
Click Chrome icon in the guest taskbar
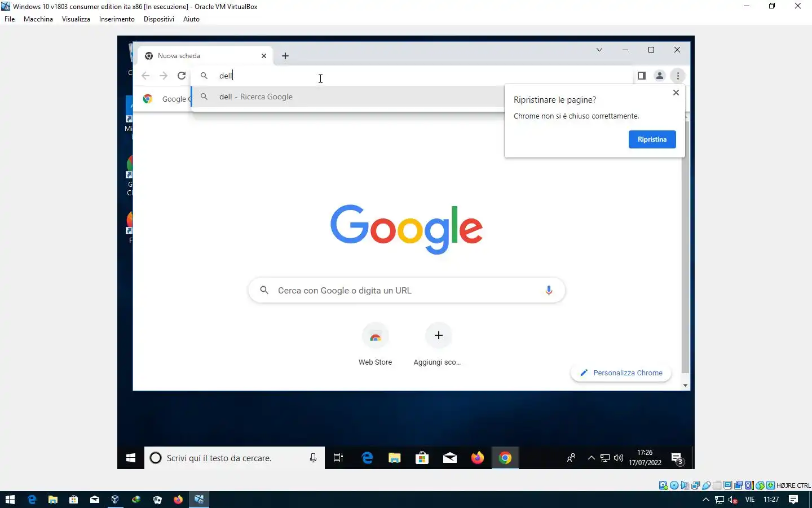(x=505, y=458)
